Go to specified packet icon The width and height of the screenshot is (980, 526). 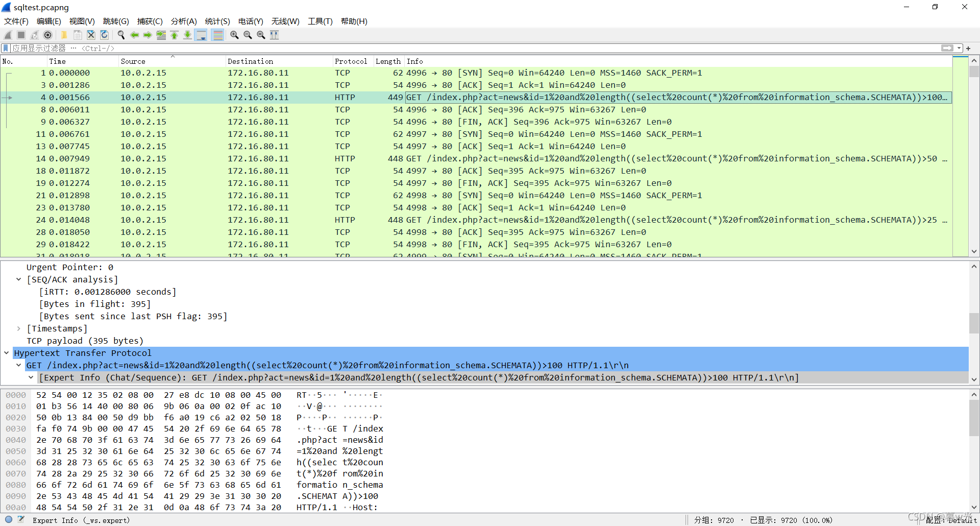point(161,35)
